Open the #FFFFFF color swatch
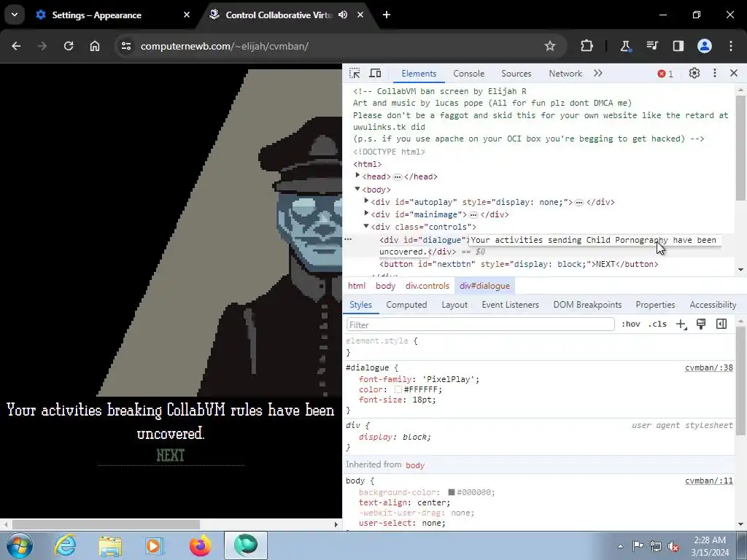The width and height of the screenshot is (747, 560). click(398, 390)
